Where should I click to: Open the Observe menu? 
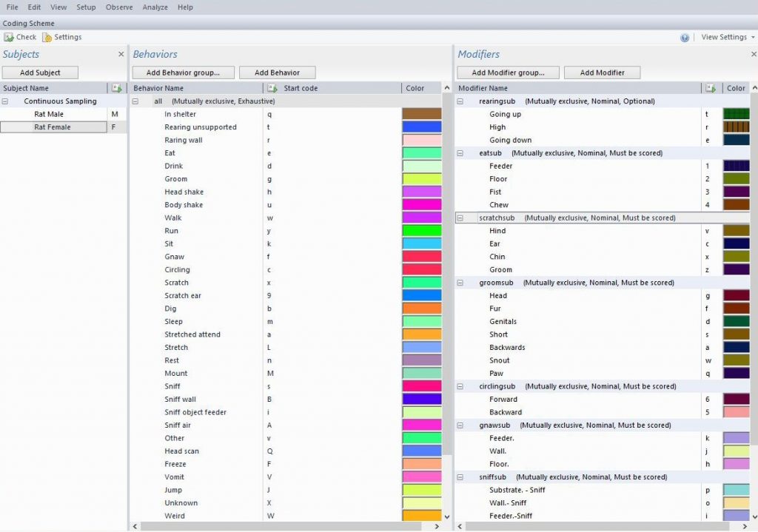click(x=119, y=7)
